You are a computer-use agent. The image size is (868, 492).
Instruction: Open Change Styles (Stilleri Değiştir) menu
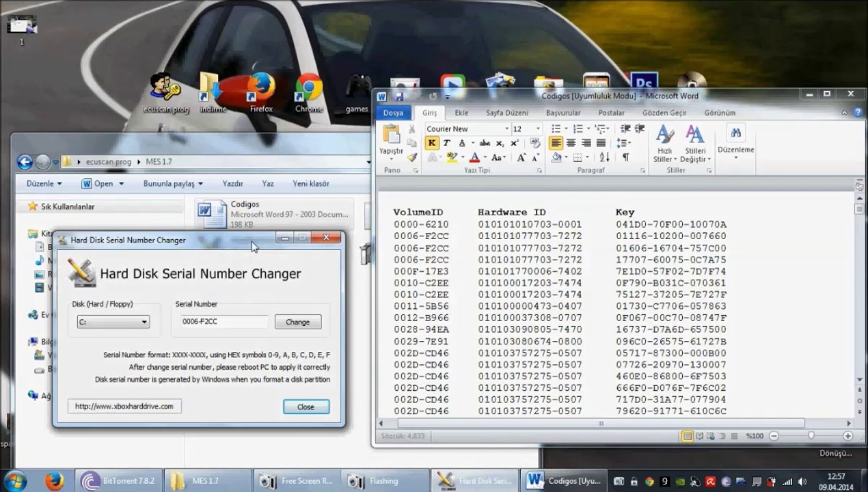(695, 144)
